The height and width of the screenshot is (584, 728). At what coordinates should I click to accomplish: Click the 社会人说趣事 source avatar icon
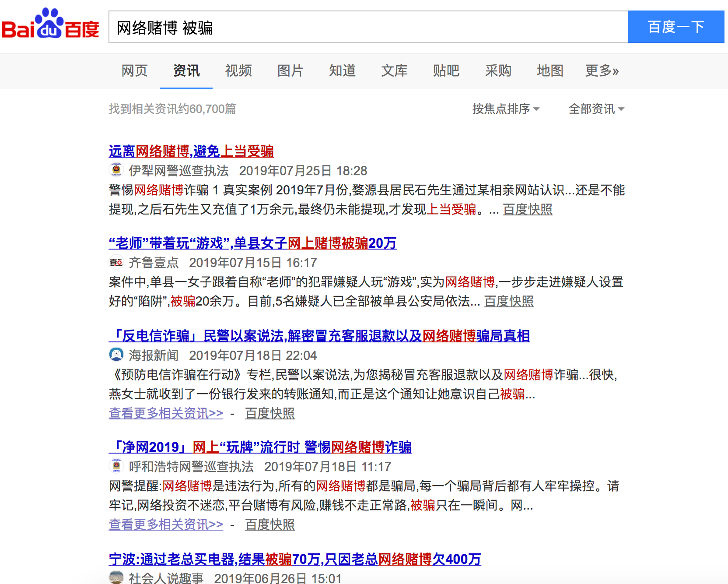pos(116,577)
